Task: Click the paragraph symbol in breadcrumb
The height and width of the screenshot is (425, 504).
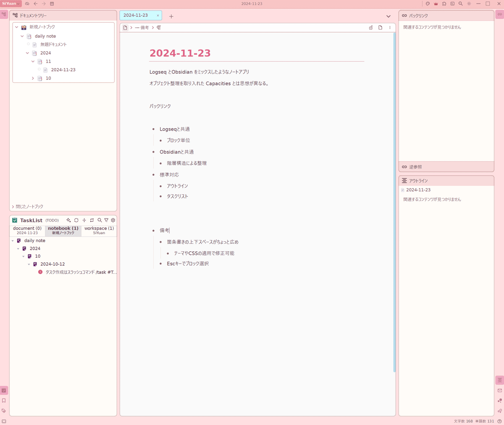Action: tap(159, 28)
